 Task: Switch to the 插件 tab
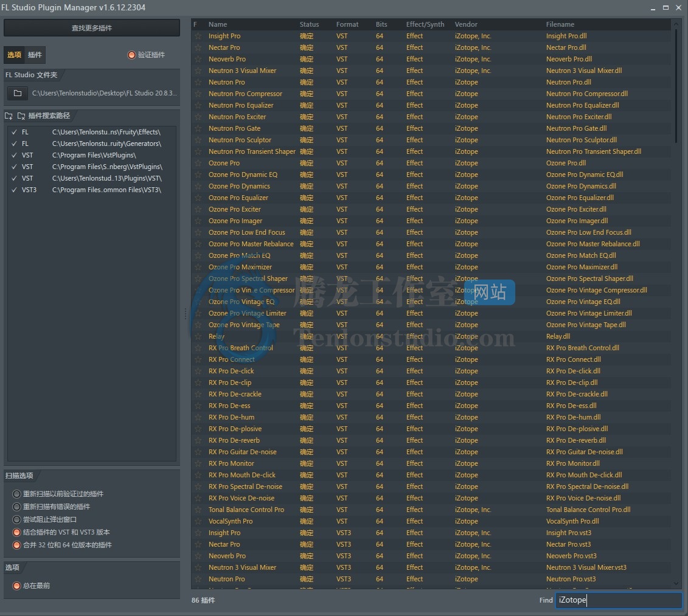tap(35, 55)
